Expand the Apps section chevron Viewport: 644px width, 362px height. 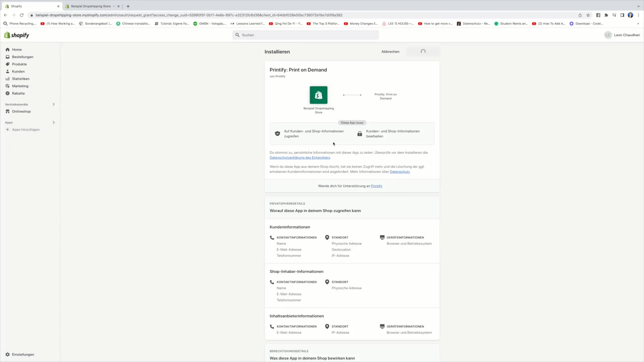54,122
